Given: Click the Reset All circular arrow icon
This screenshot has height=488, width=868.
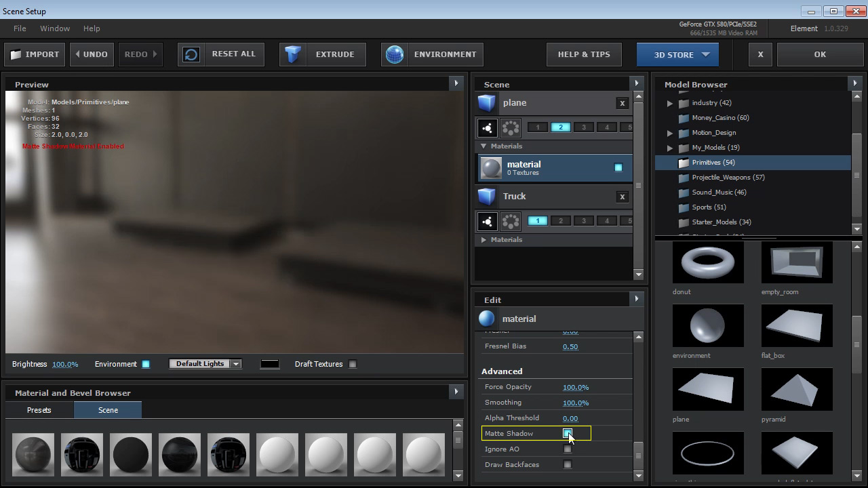Looking at the screenshot, I should coord(191,54).
